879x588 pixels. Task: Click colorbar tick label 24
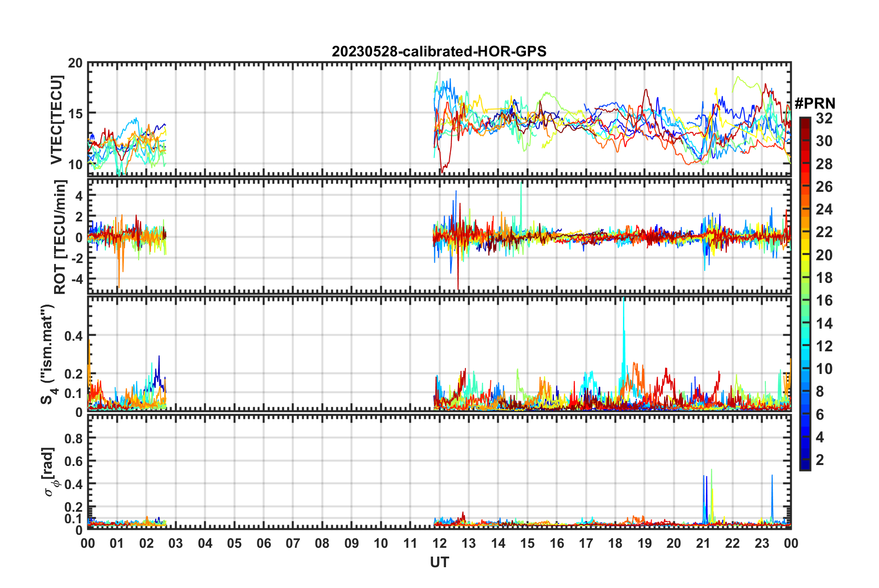(x=824, y=209)
